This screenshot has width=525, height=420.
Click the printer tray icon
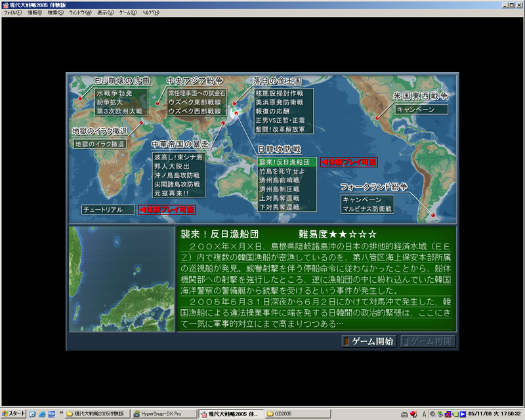tap(404, 414)
